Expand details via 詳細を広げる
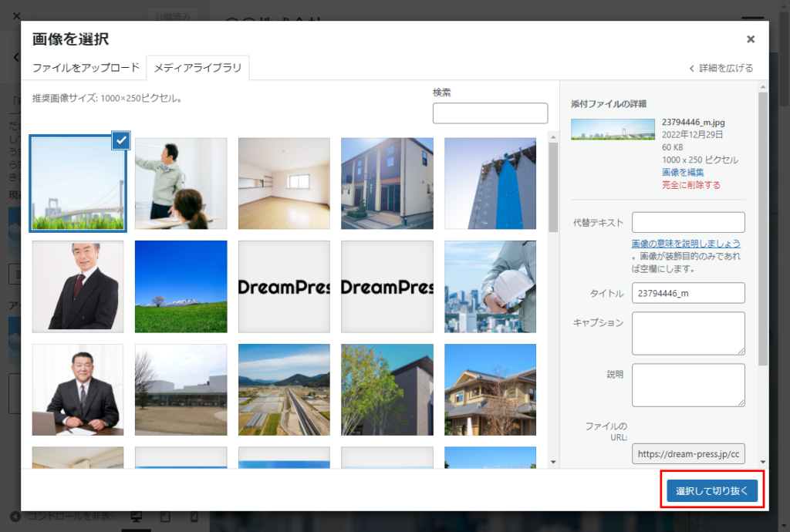The width and height of the screenshot is (790, 532). pos(721,68)
